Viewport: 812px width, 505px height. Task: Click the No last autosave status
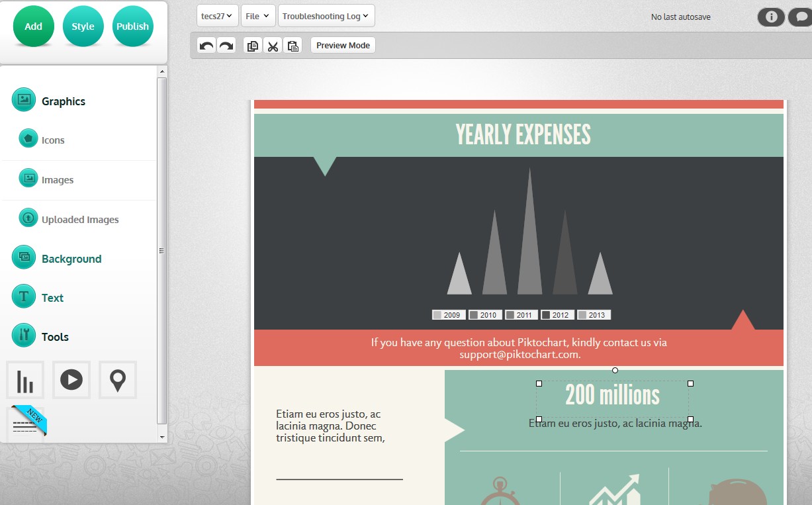point(681,17)
